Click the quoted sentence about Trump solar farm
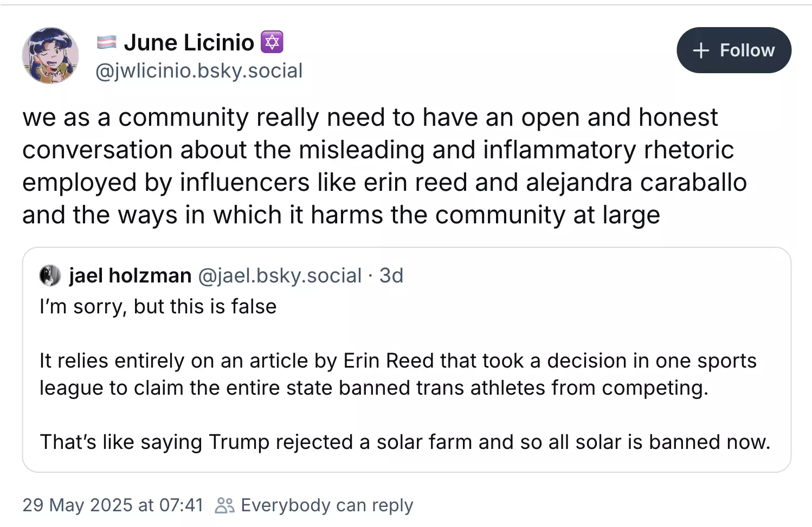Image resolution: width=812 pixels, height=527 pixels. [405, 442]
